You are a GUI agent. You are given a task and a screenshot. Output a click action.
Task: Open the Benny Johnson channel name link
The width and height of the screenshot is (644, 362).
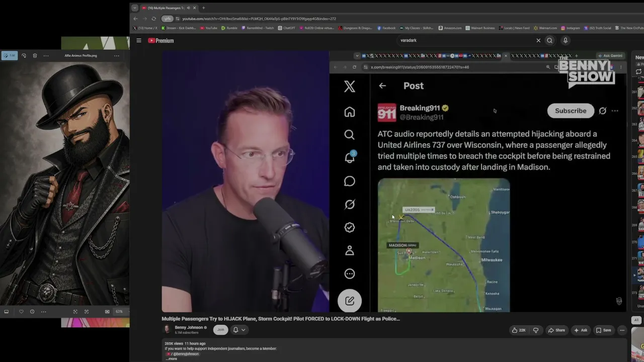(x=189, y=327)
